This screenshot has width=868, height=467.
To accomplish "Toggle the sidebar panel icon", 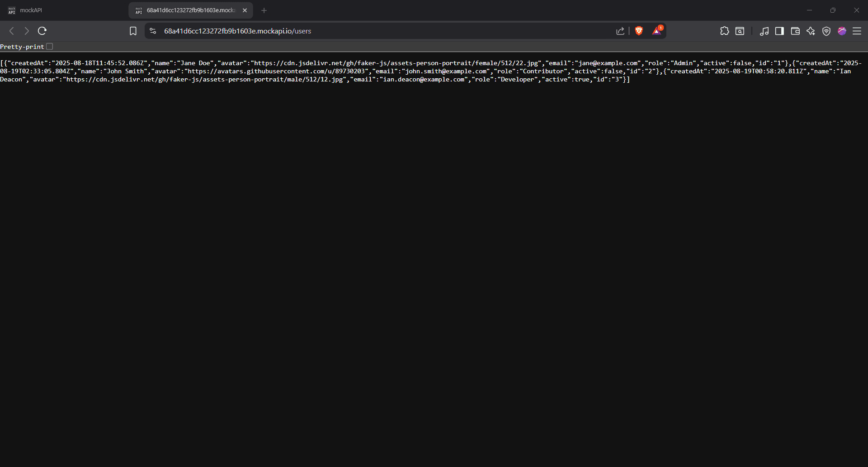I will (779, 31).
